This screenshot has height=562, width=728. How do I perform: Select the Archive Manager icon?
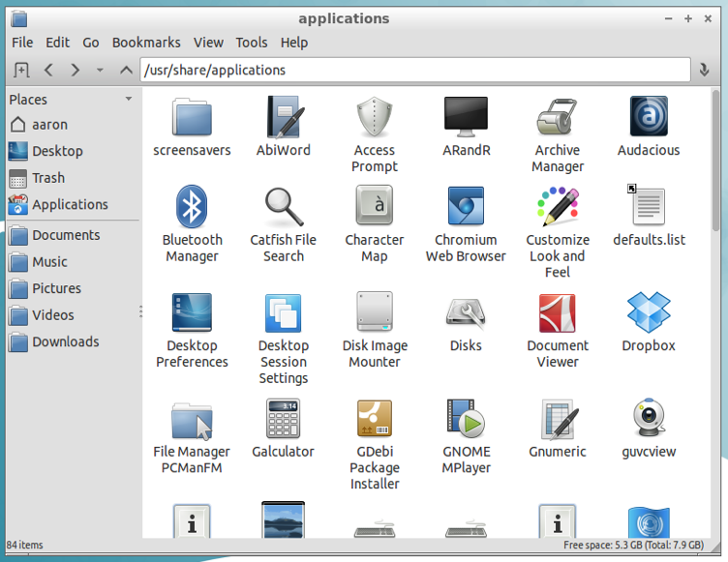tap(558, 117)
